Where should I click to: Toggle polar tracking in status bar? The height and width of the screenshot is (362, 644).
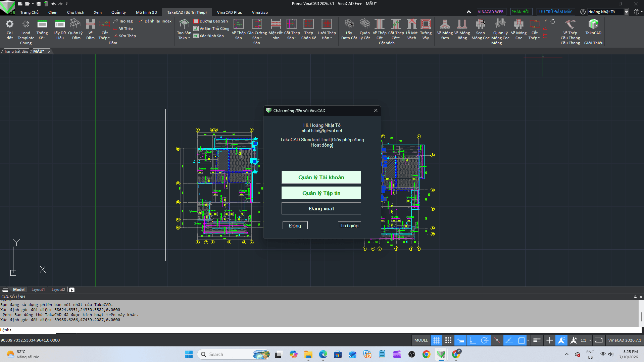(485, 340)
